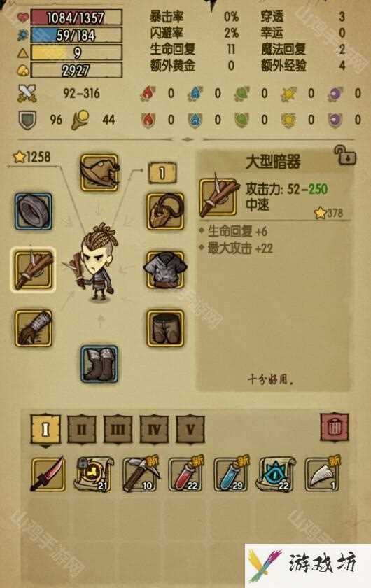Click the number 1 equipment set button
This screenshot has width=371, height=588.
162,173
